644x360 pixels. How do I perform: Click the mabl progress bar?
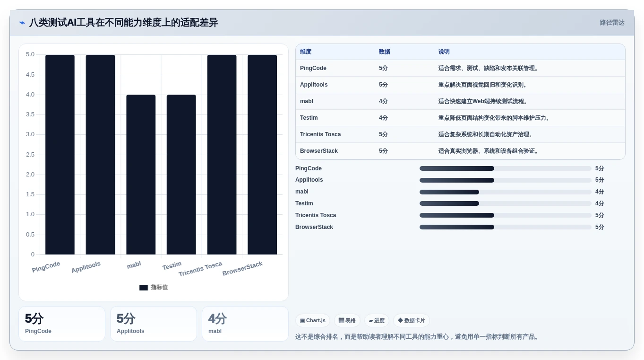pos(506,192)
